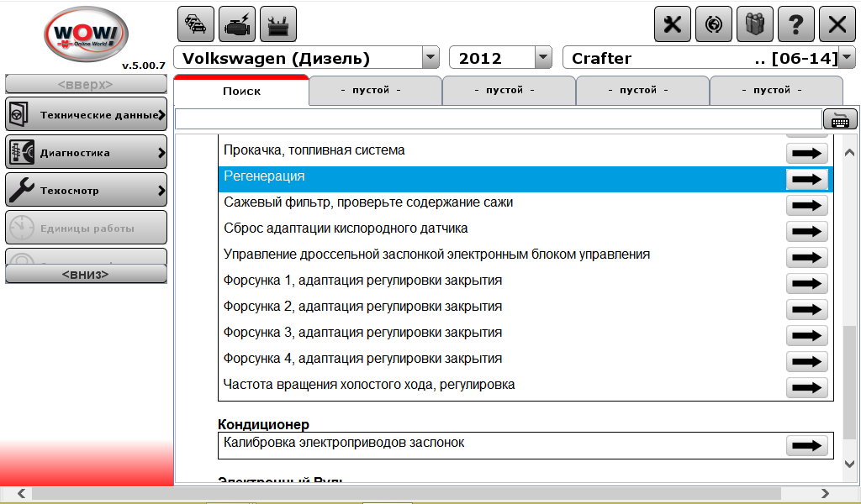Expand the Crafter model dropdown
This screenshot has height=504, width=861.
click(848, 57)
